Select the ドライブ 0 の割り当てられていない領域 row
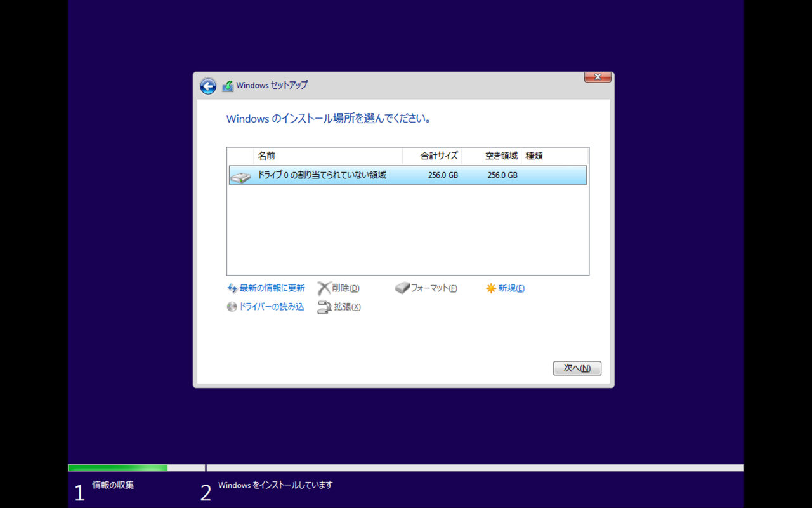Screen dimensions: 812x508 (x=408, y=175)
